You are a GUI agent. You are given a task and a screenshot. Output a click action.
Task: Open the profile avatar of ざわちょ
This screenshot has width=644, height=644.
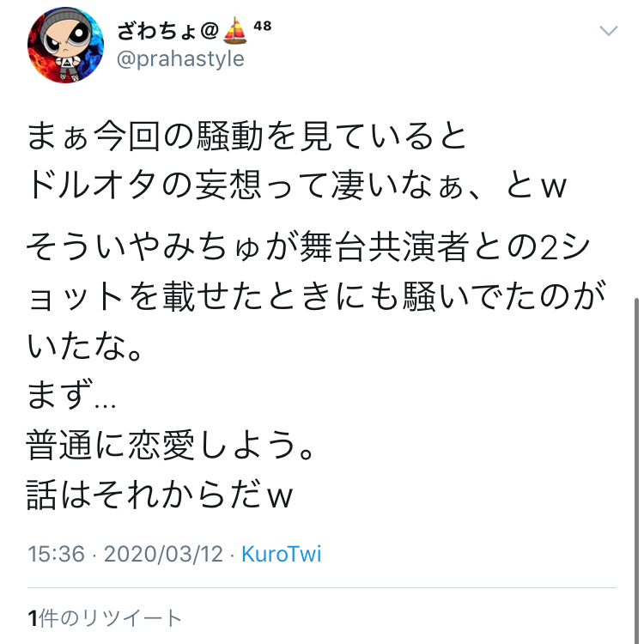[x=66, y=45]
